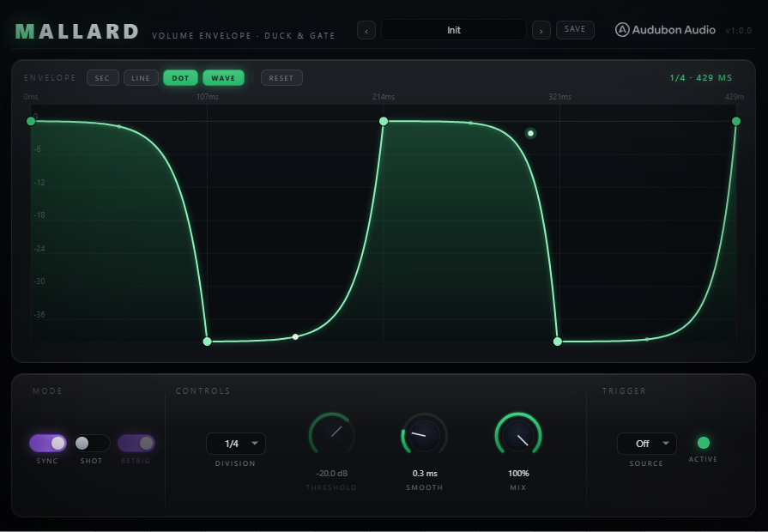768x532 pixels.
Task: Toggle the RETRIG mode switch
Action: coord(136,444)
